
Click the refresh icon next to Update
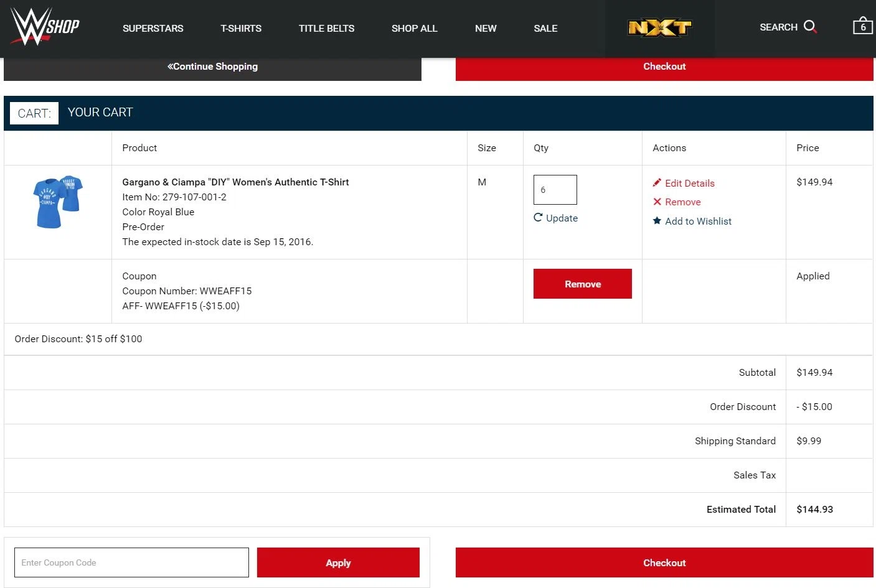538,217
